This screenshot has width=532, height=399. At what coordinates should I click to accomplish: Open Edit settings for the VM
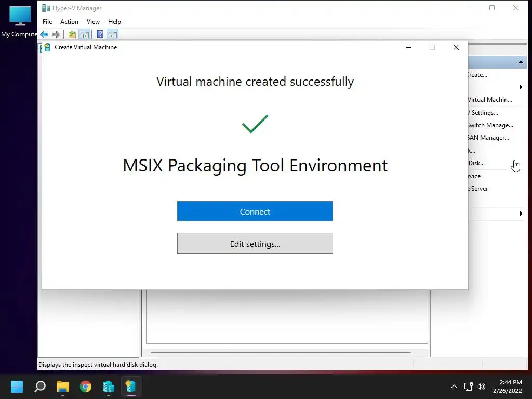pos(255,243)
